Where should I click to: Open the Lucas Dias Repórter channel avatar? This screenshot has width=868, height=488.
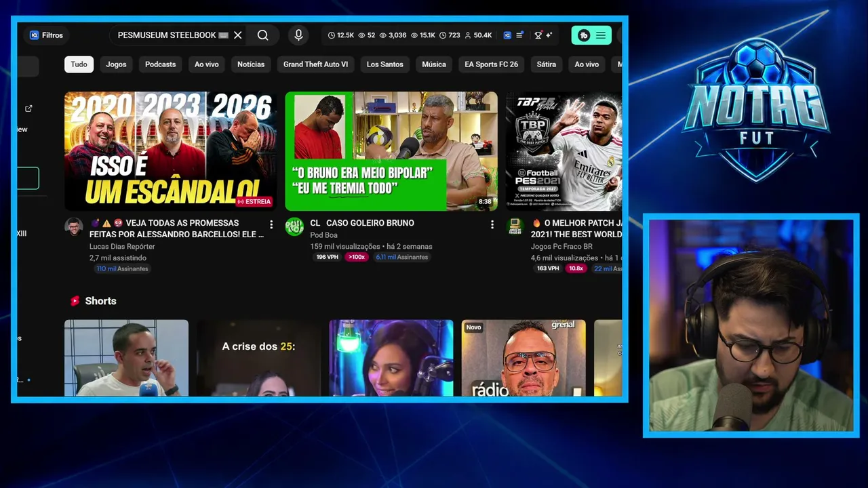click(x=74, y=227)
